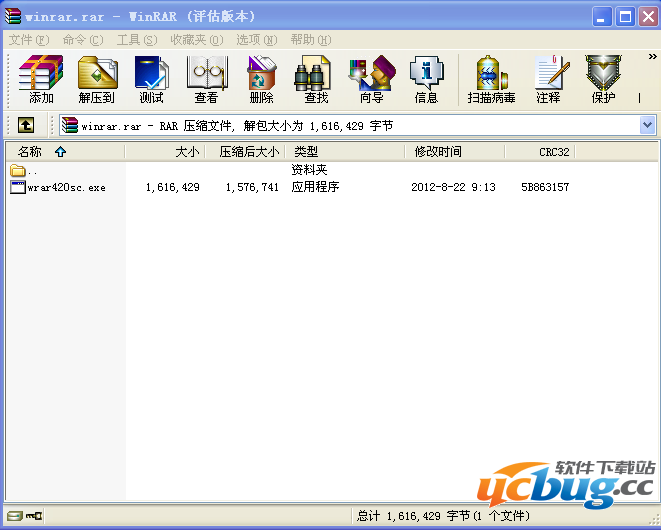This screenshot has width=661, height=530.
Task: Click the 保护 (Protect) archive icon
Action: click(x=603, y=79)
